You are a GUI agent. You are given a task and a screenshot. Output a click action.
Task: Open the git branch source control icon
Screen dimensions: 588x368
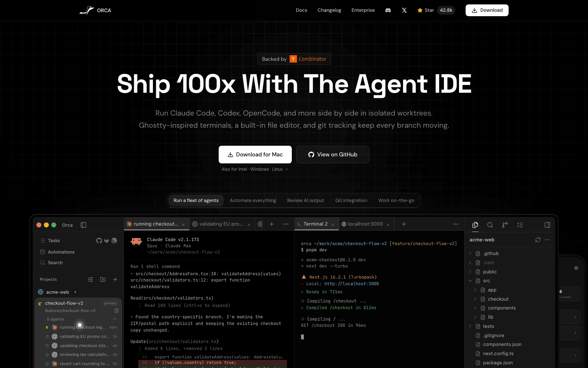tap(505, 225)
